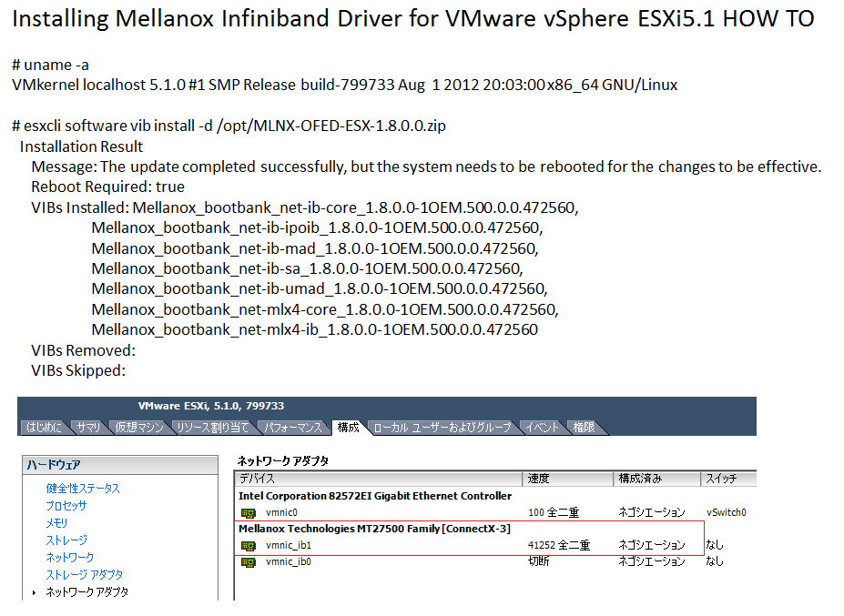Open the ストレージ hardware link
This screenshot has width=844, height=616.
coord(66,540)
